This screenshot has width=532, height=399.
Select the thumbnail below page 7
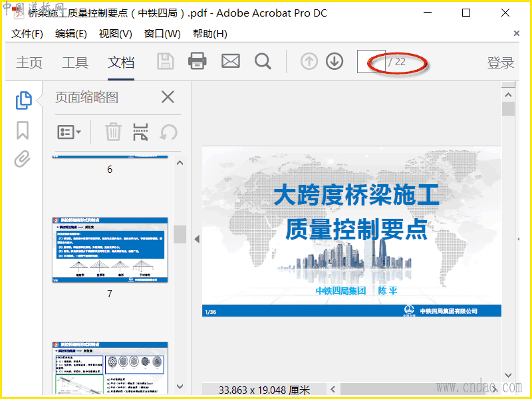pos(110,368)
